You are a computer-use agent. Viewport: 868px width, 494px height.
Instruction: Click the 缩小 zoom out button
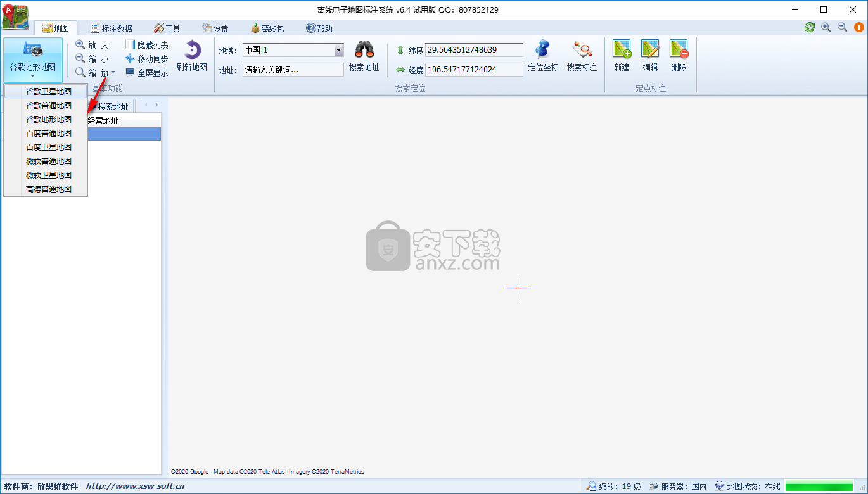pos(93,59)
